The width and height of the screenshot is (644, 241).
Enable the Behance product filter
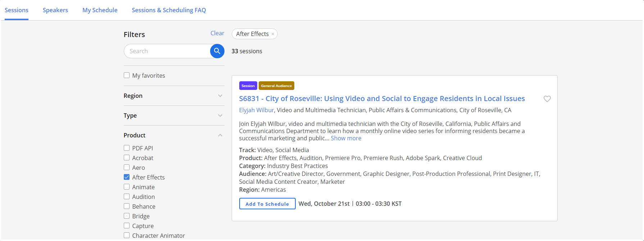click(x=127, y=206)
